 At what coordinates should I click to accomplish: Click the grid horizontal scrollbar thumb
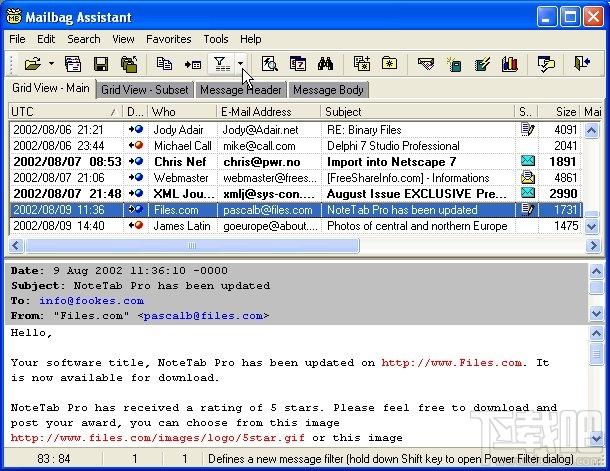[192, 245]
